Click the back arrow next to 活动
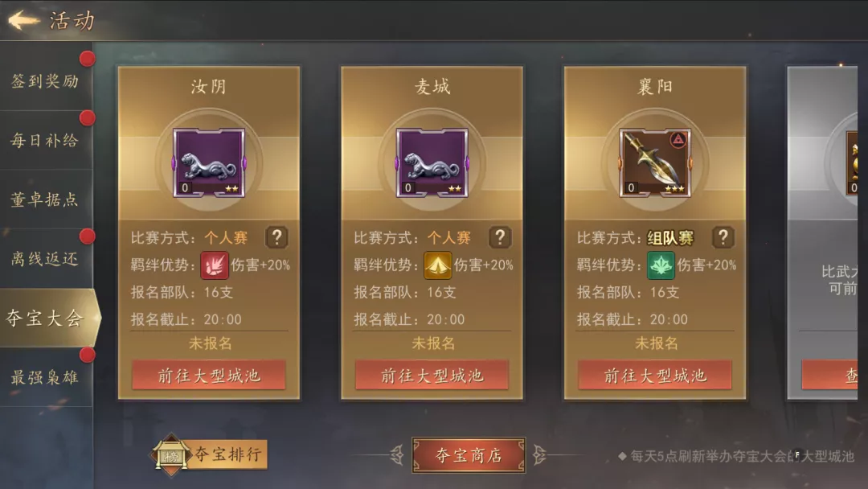 click(x=23, y=20)
